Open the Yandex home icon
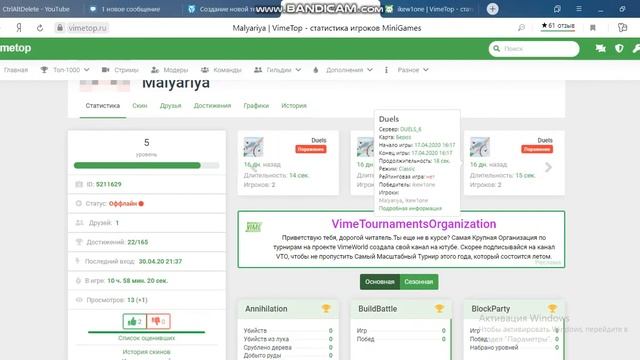Screen dimensions: 640x360 (x=19, y=28)
